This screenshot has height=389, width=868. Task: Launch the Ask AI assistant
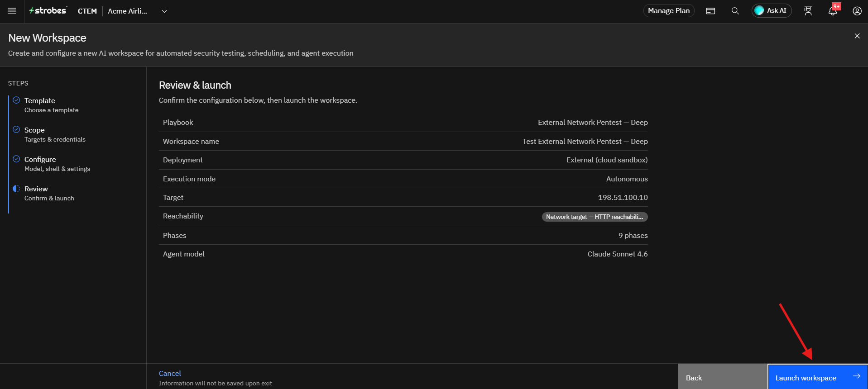pyautogui.click(x=772, y=10)
